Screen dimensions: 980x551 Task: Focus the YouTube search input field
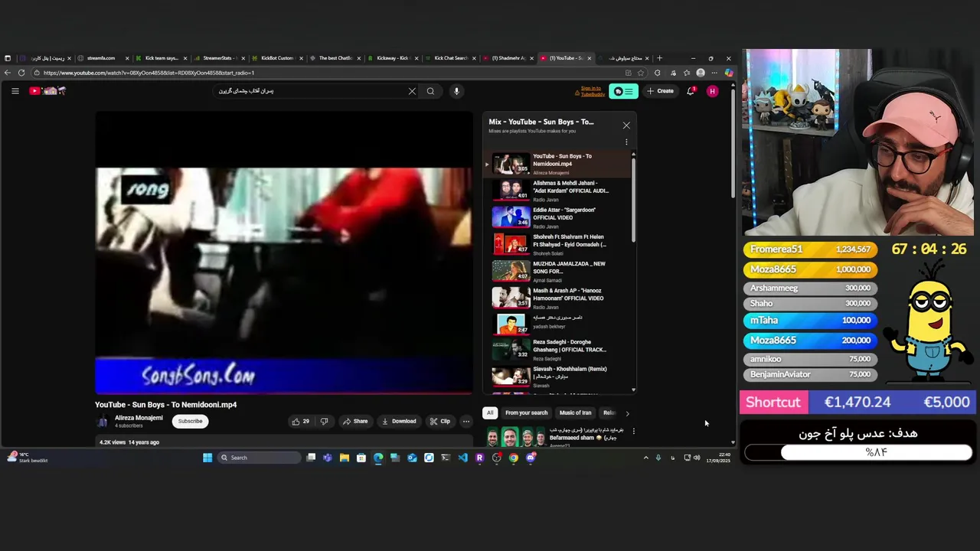pos(310,91)
